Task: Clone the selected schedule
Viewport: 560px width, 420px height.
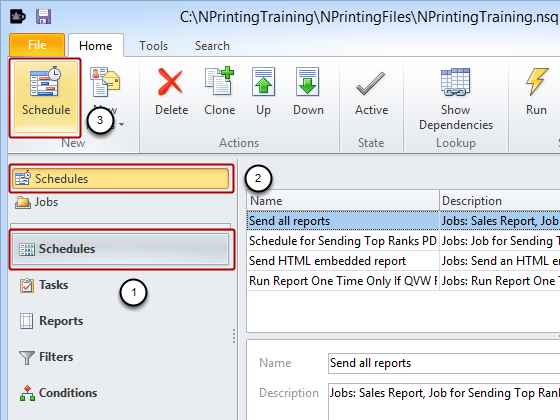Action: [x=220, y=92]
